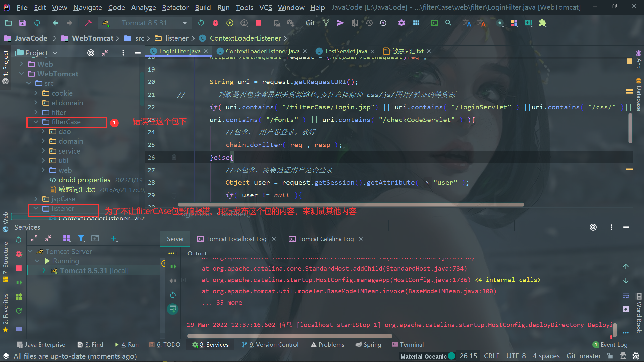Click Git update project icon
Screen dimensions: 644x362
[326, 23]
